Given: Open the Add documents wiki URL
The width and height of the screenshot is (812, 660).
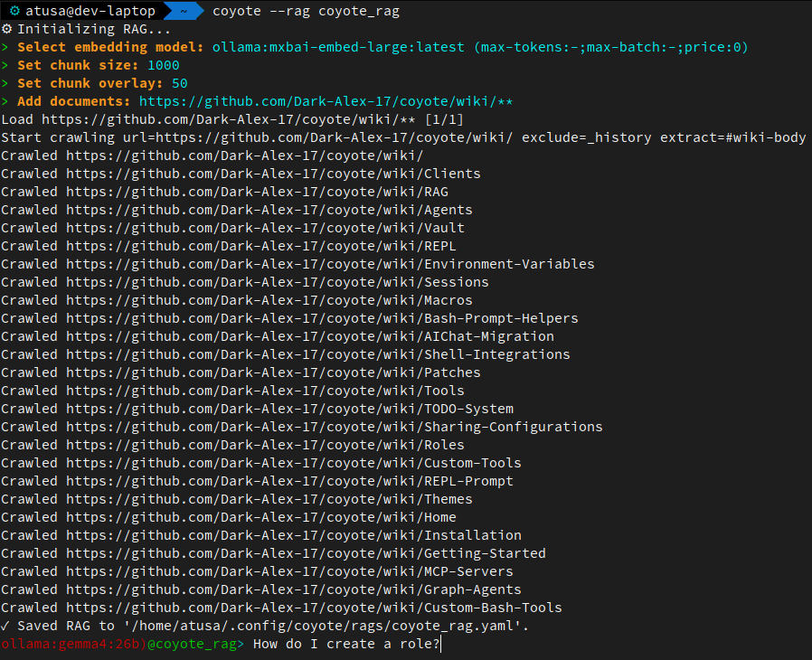Looking at the screenshot, I should 326,101.
